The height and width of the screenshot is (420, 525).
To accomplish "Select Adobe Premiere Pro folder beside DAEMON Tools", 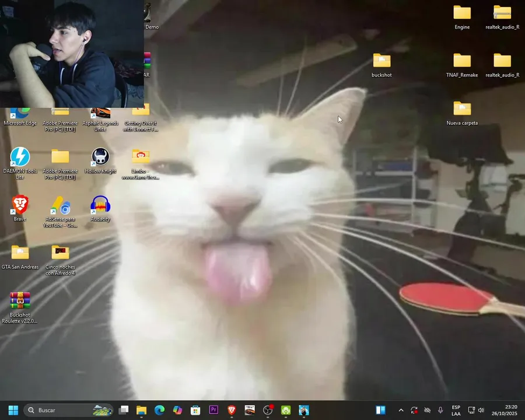I will click(x=60, y=163).
